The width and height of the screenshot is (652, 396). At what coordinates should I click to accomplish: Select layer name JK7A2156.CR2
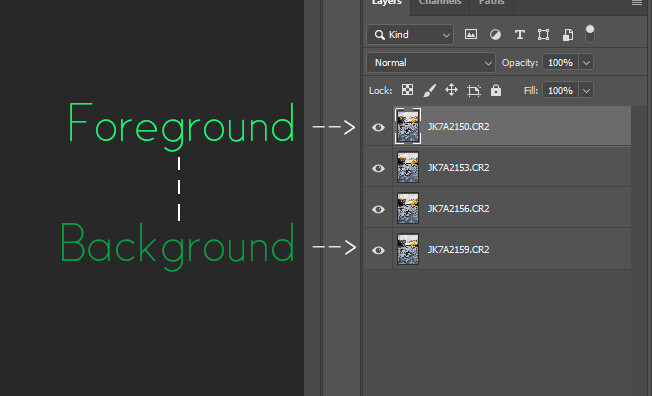coord(458,208)
